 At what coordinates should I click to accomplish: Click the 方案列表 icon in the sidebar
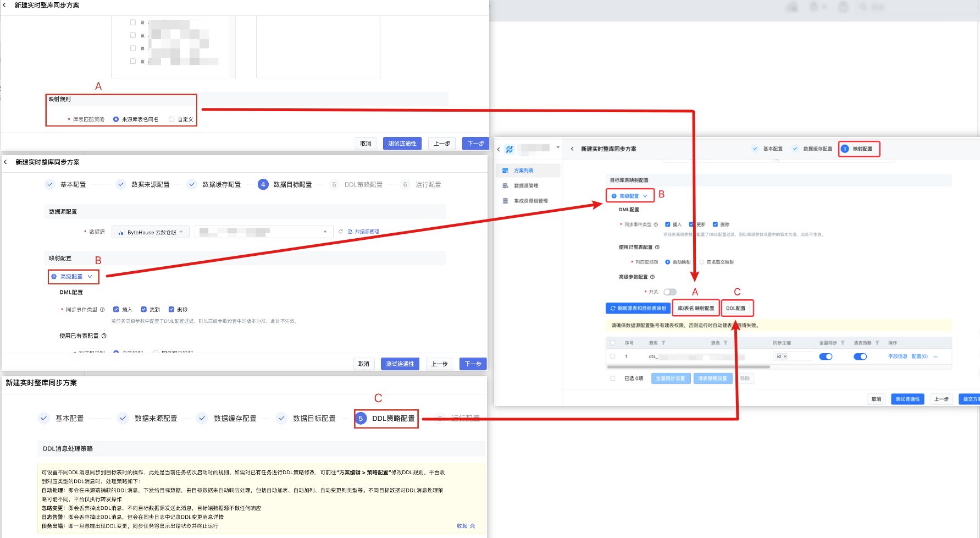pos(505,171)
